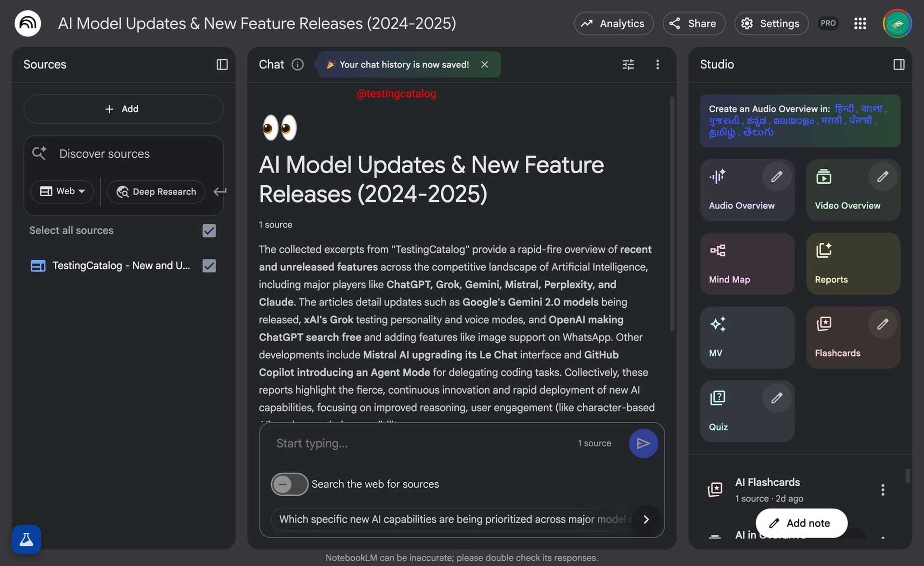Uncheck Select all sources checkbox
The width and height of the screenshot is (924, 566).
209,230
